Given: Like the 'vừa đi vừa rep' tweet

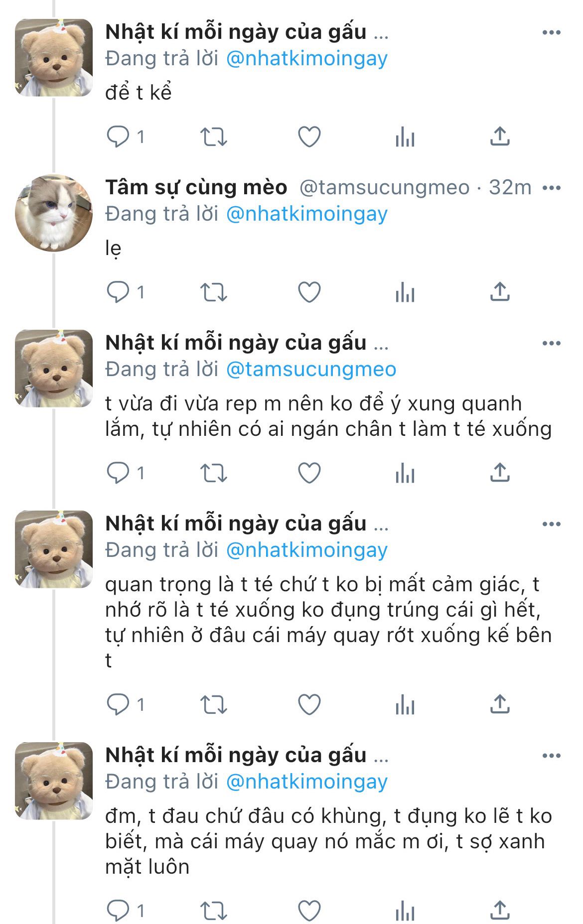Looking at the screenshot, I should pyautogui.click(x=309, y=473).
